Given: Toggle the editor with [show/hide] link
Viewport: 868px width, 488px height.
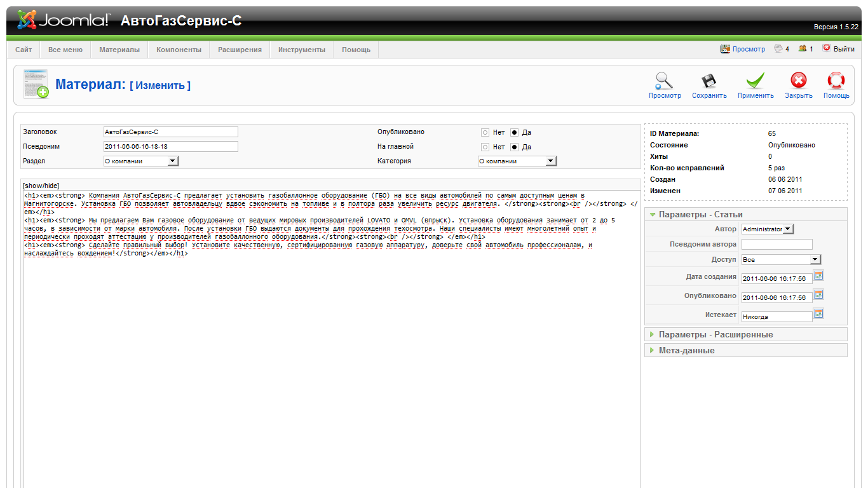Looking at the screenshot, I should pos(41,186).
